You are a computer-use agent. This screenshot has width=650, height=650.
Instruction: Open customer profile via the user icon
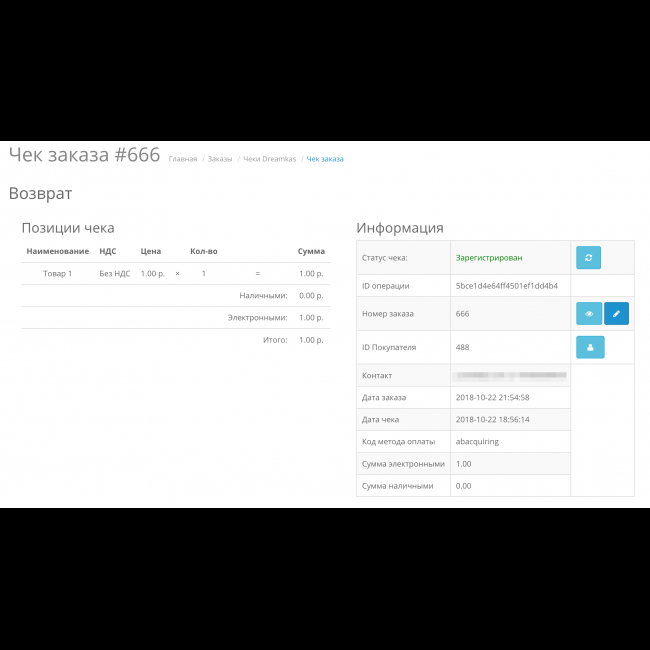pos(588,348)
